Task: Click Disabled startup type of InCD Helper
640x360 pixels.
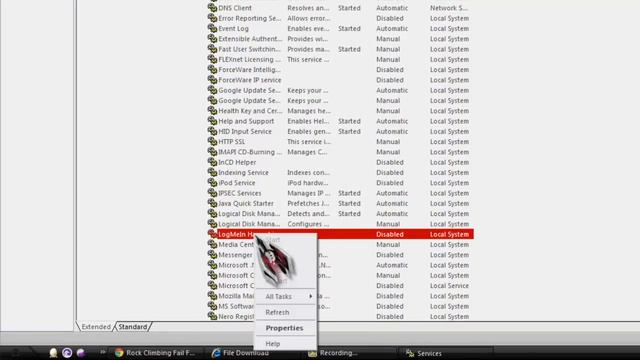Action: [390, 162]
